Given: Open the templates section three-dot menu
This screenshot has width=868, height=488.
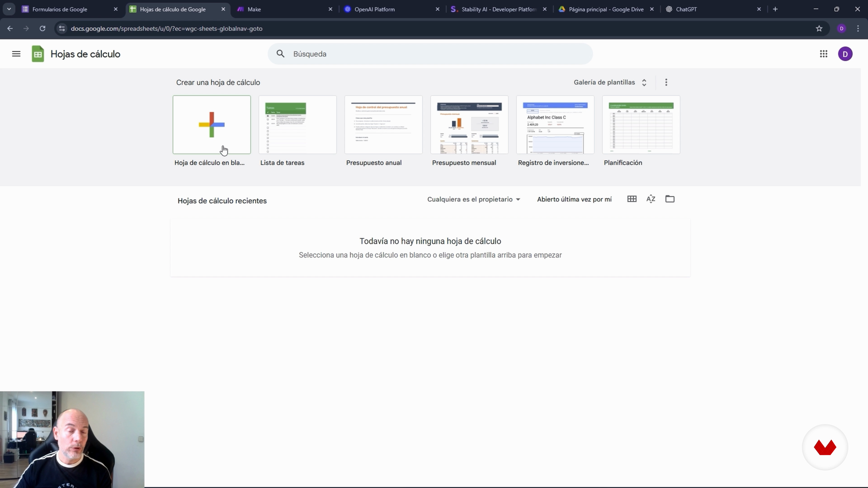Looking at the screenshot, I should [x=666, y=82].
